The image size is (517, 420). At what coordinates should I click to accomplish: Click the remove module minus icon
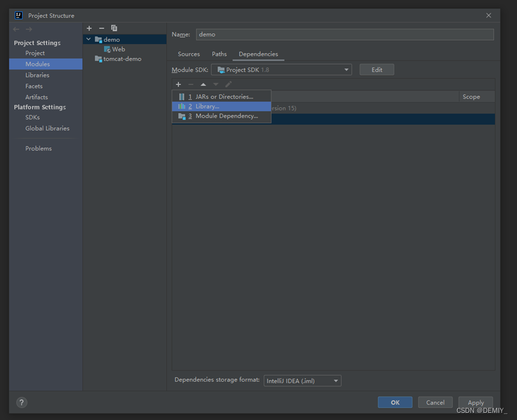[x=102, y=28]
